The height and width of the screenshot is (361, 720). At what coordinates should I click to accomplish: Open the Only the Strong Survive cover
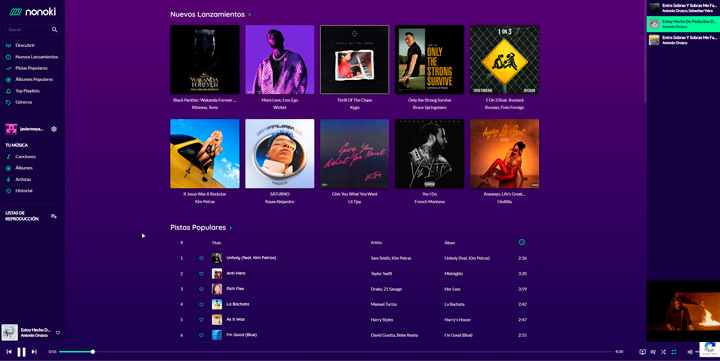(x=429, y=60)
